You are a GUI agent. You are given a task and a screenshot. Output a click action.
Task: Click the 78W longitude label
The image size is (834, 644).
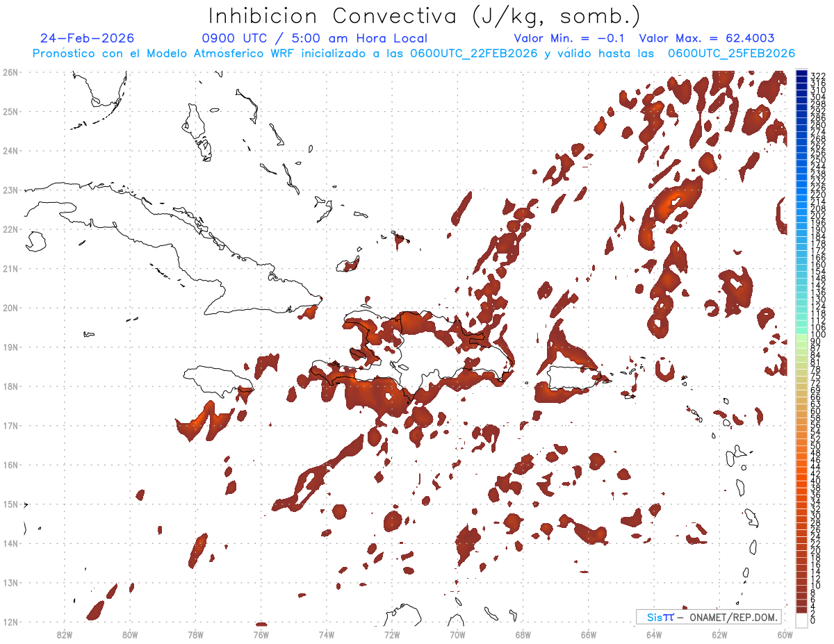[x=195, y=634]
